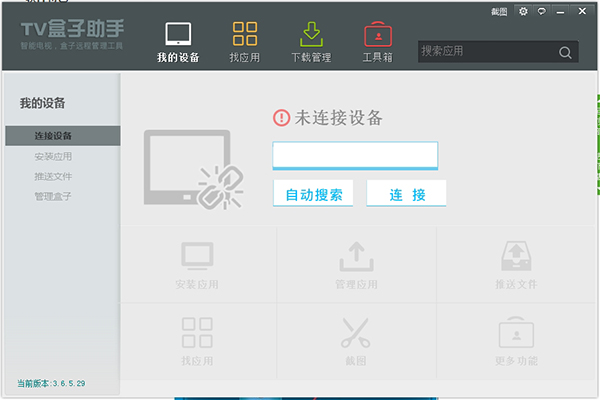Click the 推送文件 inbox tile icon
This screenshot has width=600, height=400.
(x=516, y=256)
